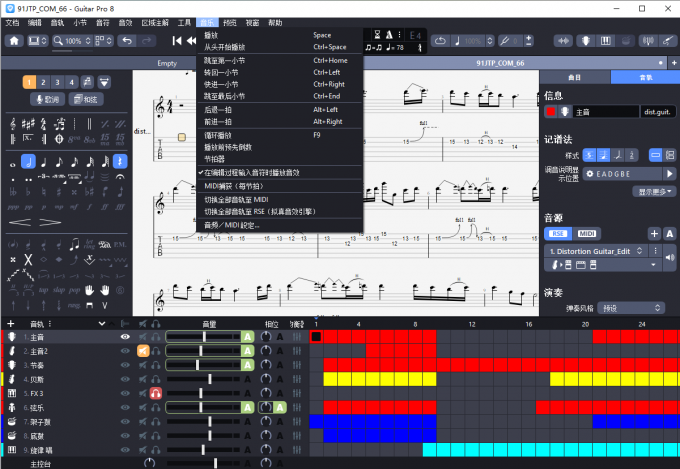Screen dimensions: 680x469
Task: Click the undo arrow in the toolbar
Action: (125, 41)
